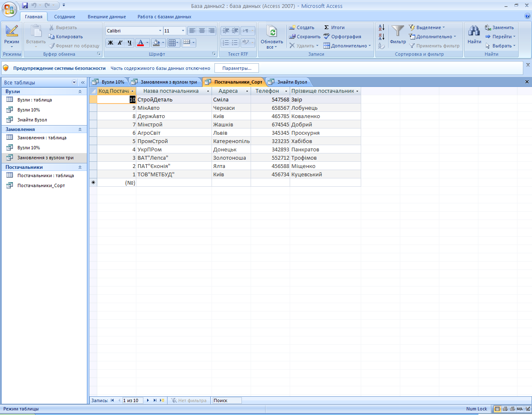Image resolution: width=532 pixels, height=415 pixels.
Task: Open font name Calibri combo box
Action: (x=134, y=31)
